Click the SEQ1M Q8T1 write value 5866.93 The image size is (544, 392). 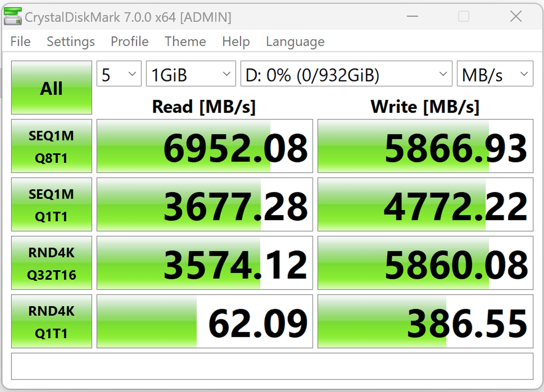tap(425, 146)
